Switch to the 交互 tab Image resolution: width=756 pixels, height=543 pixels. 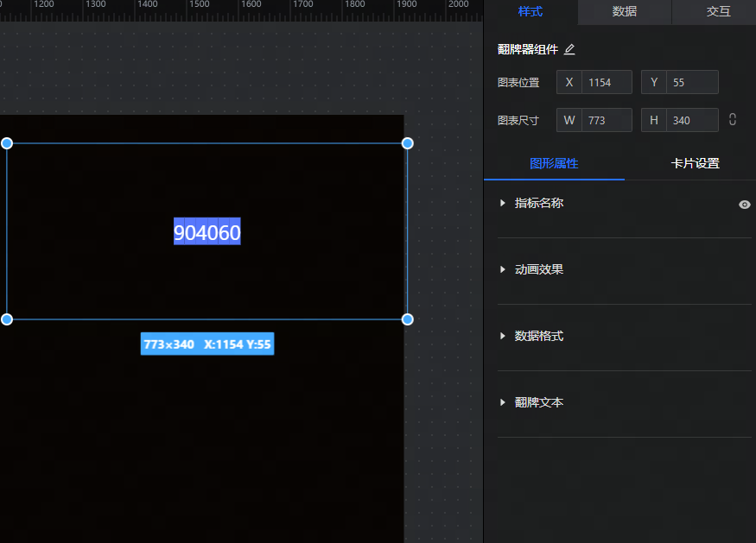(718, 12)
